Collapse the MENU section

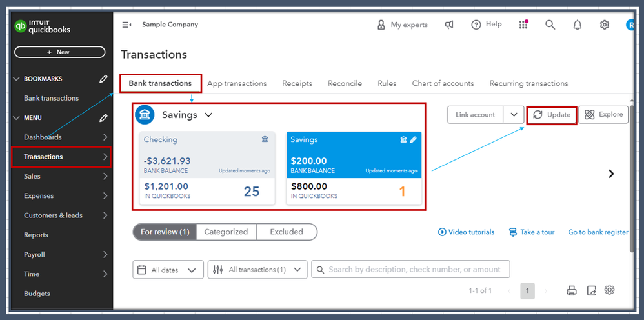point(16,118)
